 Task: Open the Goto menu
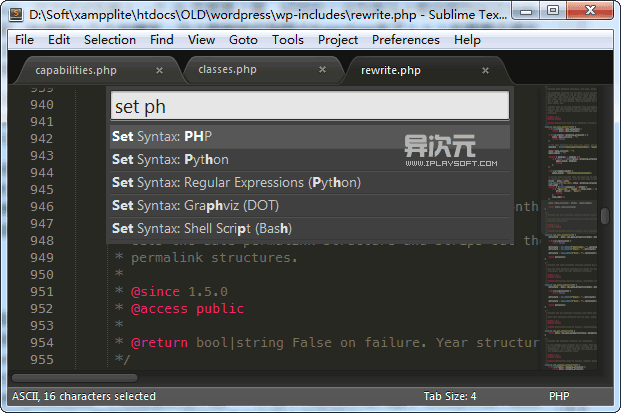243,40
